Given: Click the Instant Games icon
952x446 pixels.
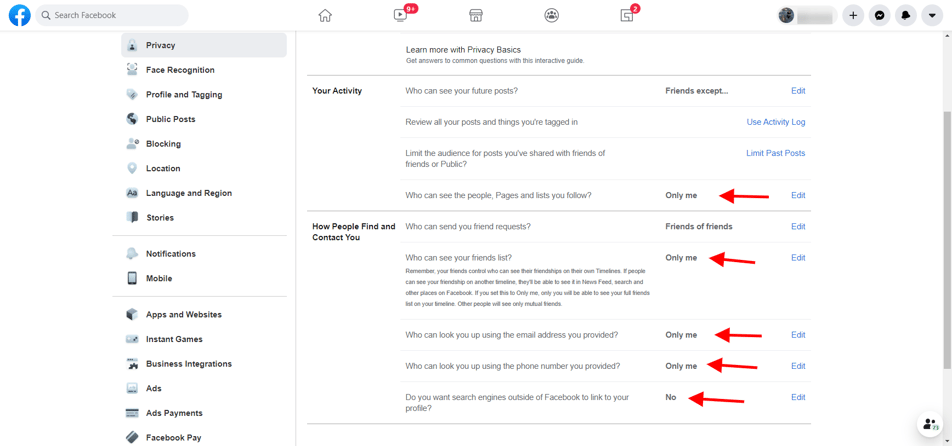Looking at the screenshot, I should coord(132,339).
